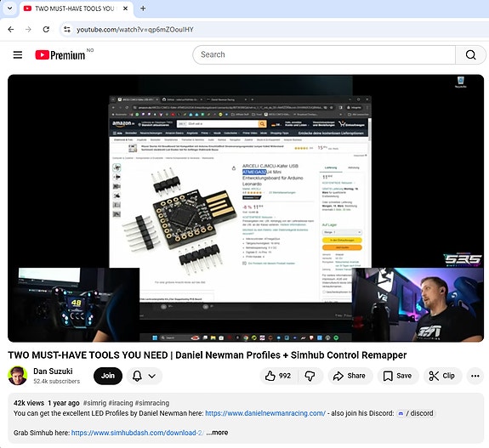Open Dan Suzuki channel avatar
The image size is (489, 448).
click(18, 376)
